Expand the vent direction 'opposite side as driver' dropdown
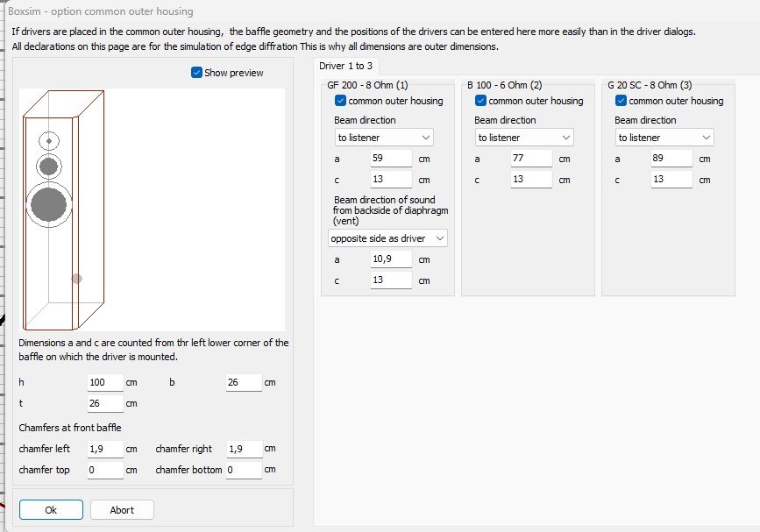The image size is (760, 532). [x=387, y=238]
